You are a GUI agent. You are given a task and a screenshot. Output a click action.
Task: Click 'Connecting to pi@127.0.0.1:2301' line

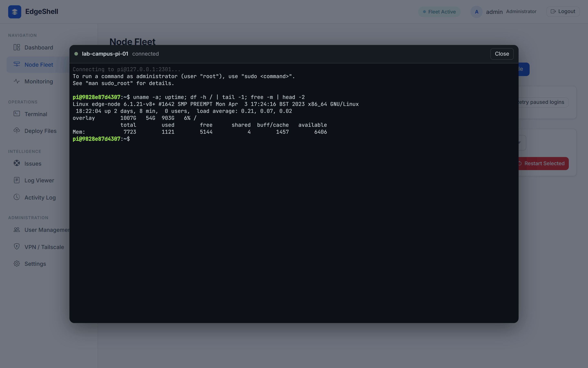click(127, 69)
